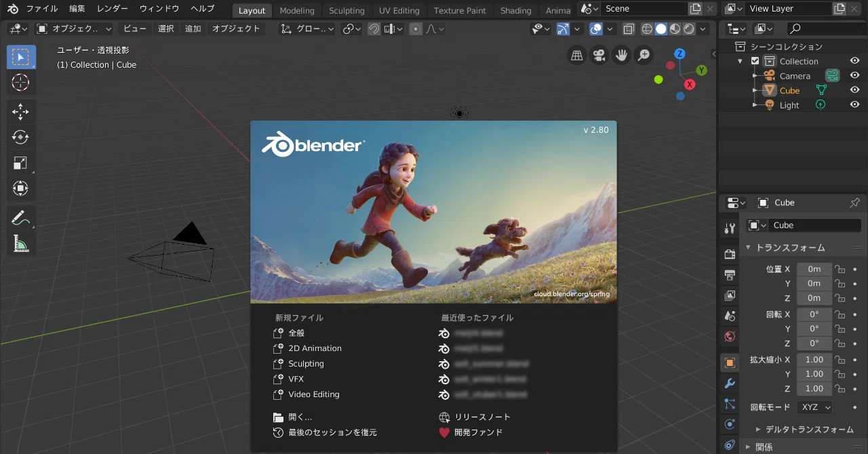
Task: Expand デルタトランスフォーム subpanel
Action: point(759,429)
